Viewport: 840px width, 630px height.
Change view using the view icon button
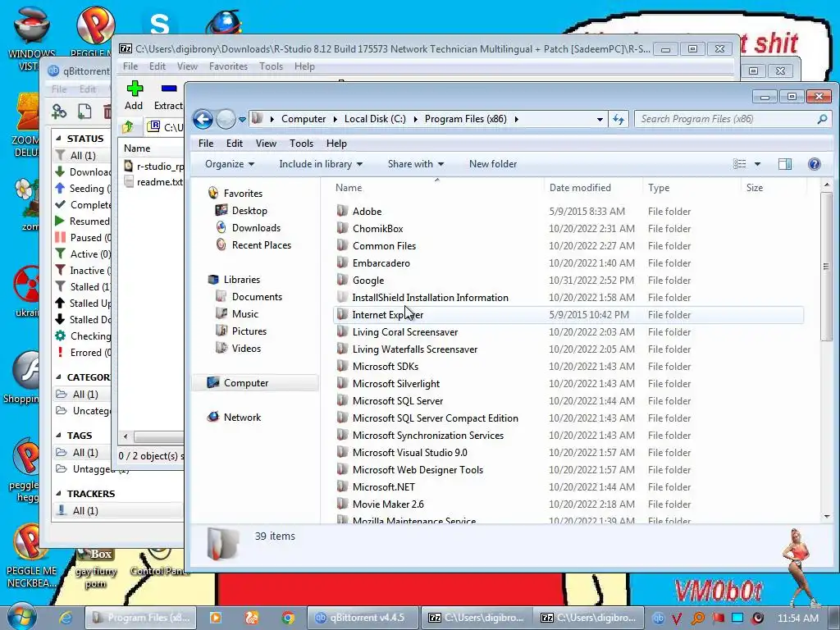tap(739, 164)
